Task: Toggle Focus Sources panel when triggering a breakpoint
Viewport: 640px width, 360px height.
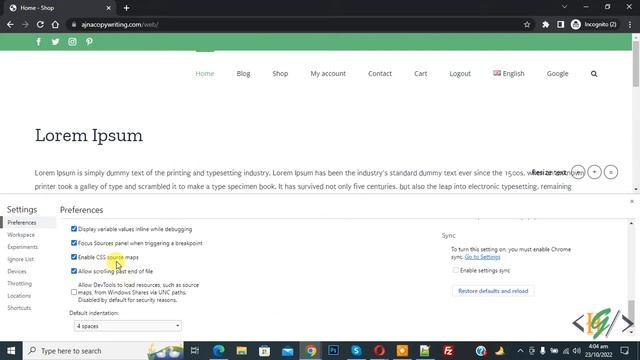Action: coord(74,243)
